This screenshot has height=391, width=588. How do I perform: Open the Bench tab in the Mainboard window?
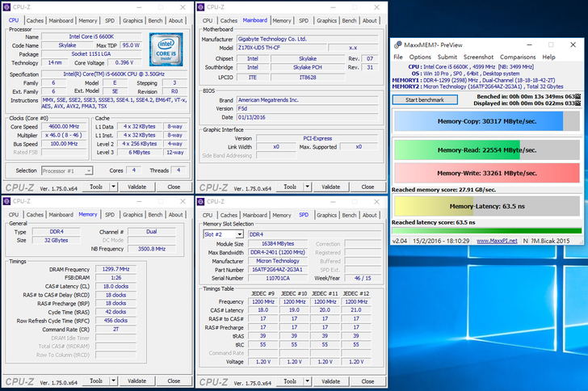point(350,20)
